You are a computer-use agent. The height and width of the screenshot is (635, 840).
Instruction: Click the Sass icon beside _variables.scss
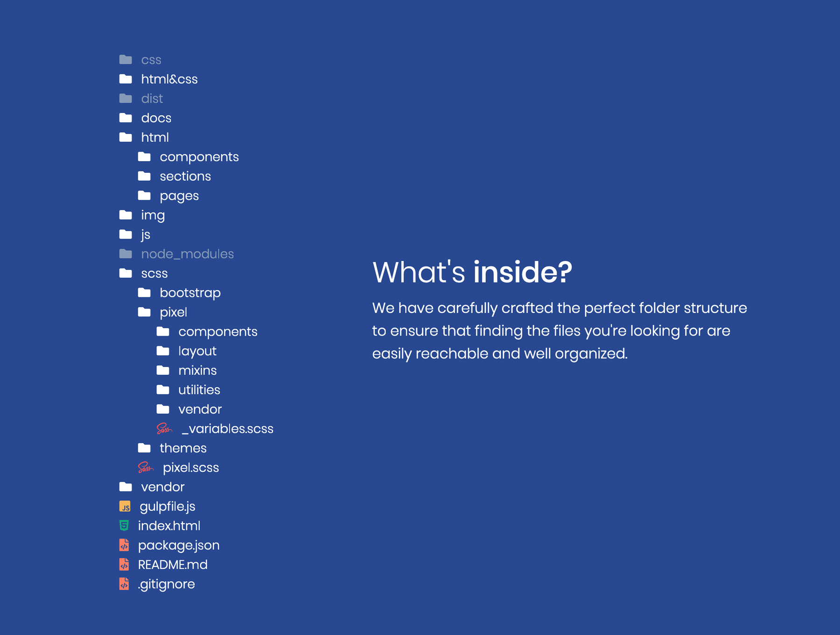164,428
